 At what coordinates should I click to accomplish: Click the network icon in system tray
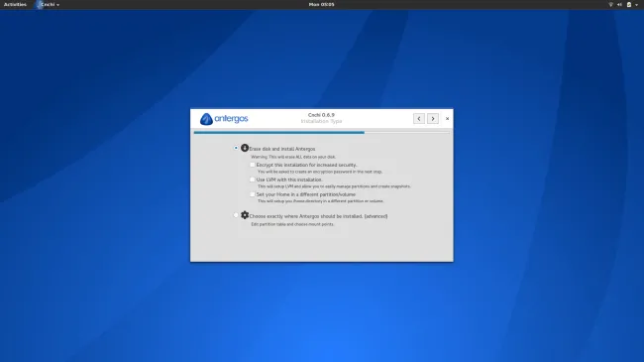tap(610, 5)
